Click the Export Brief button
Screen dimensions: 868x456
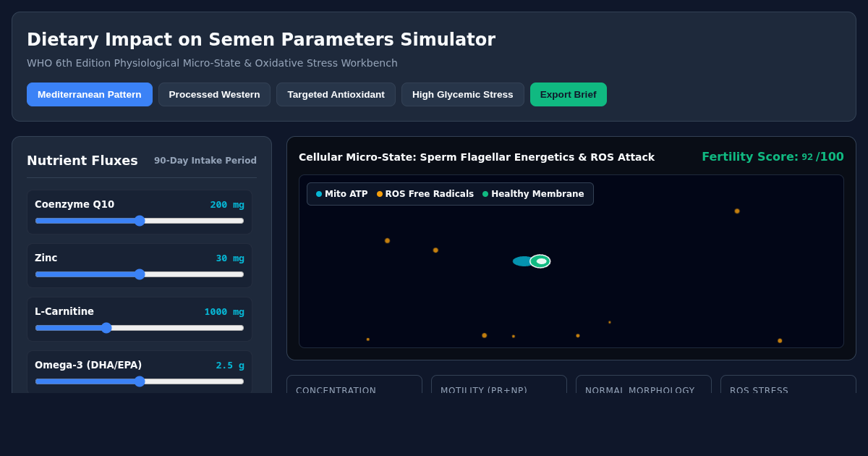(x=569, y=95)
